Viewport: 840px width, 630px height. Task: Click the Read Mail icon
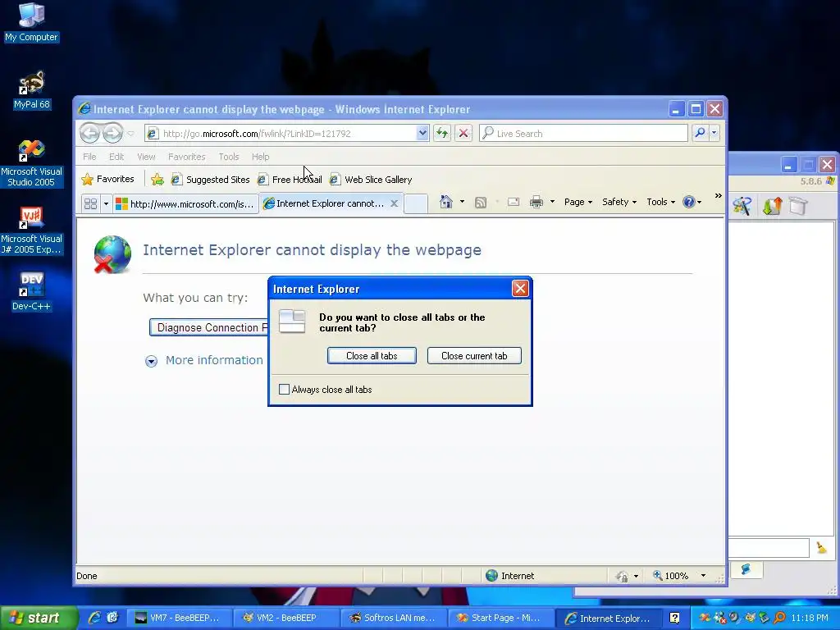(x=514, y=202)
